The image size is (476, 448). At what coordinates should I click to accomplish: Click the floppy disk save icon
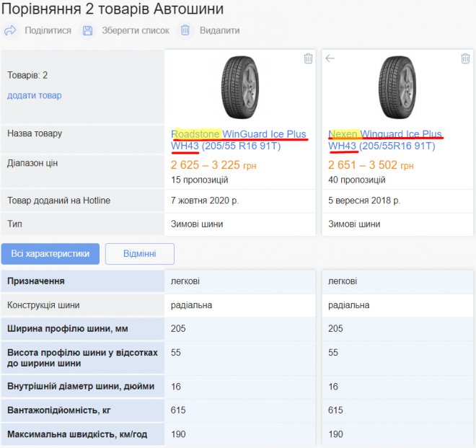[x=87, y=30]
